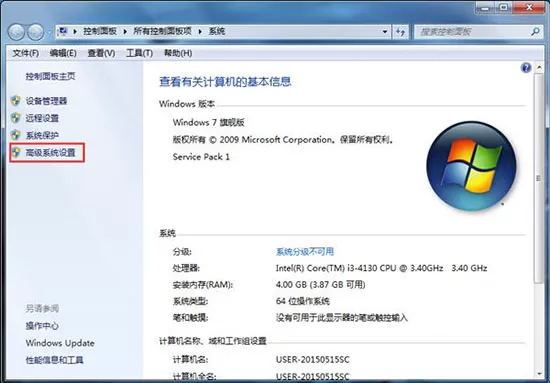Open the 查看(V) menu
550x383 pixels.
point(101,53)
